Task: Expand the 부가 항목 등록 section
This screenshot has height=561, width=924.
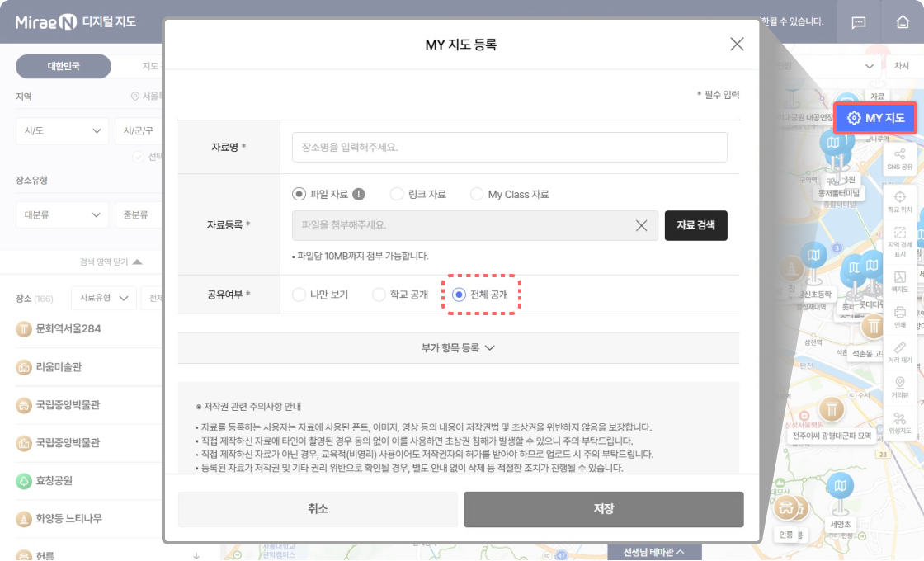Action: [458, 348]
